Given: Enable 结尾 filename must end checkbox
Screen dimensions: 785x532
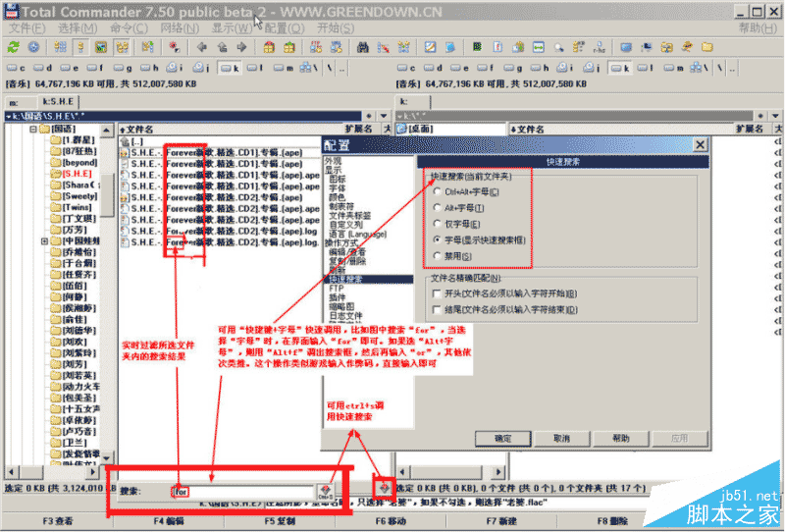Looking at the screenshot, I should 437,309.
